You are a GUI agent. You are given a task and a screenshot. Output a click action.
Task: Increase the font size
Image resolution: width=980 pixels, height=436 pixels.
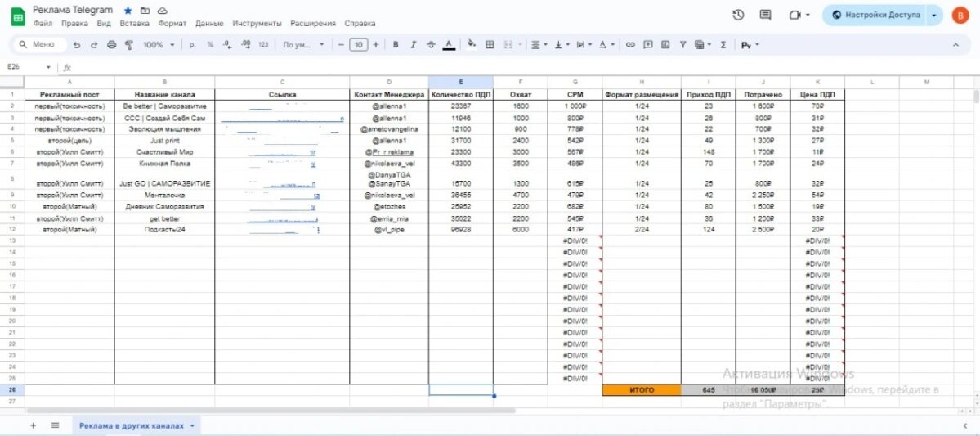376,44
